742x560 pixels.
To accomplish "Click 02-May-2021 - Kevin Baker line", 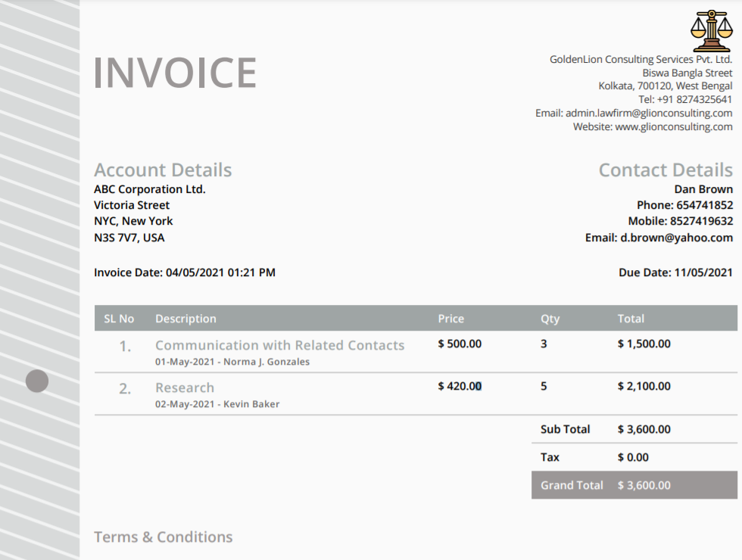I will [x=217, y=404].
